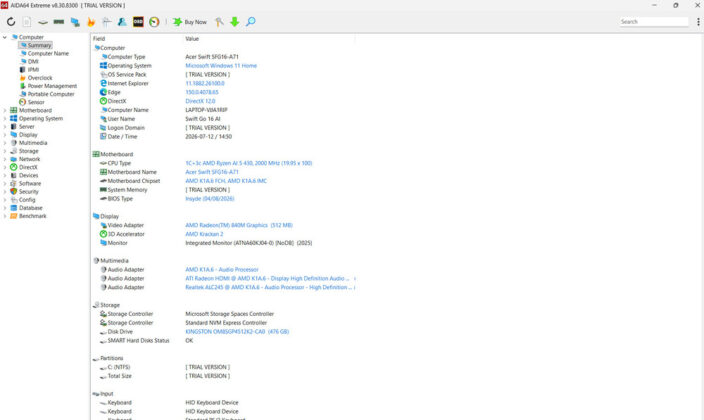Image resolution: width=704 pixels, height=420 pixels.
Task: Click the user-profile toolbar icon
Action: coord(122,22)
